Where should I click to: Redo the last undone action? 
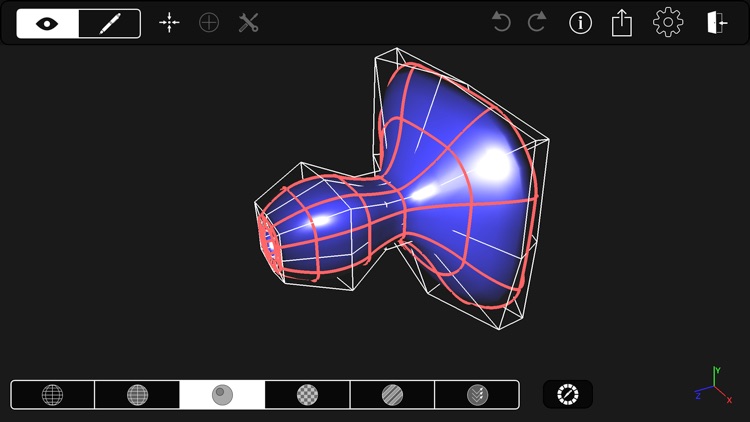coord(537,22)
